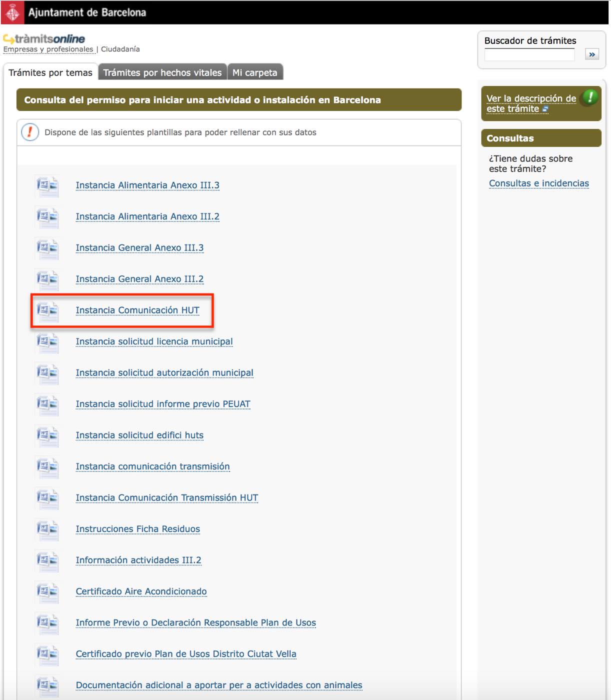Click document icon beside Instancia solicitud edifici huts

point(47,435)
